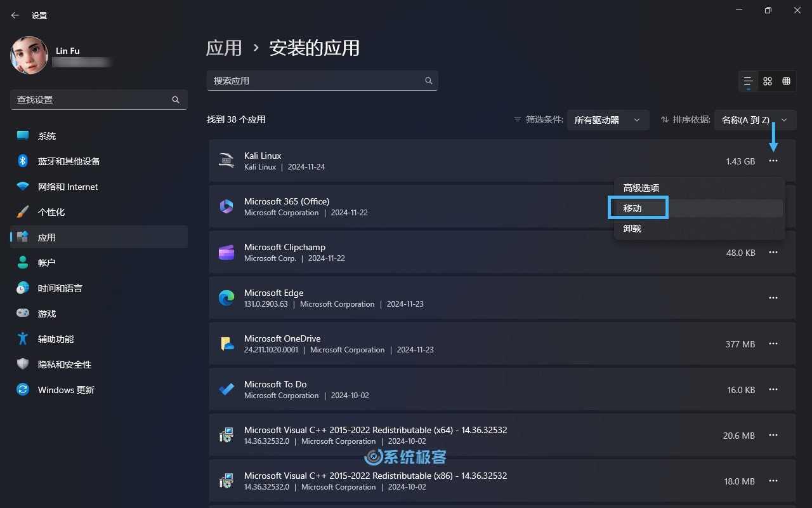Switch to table view layout icon

tap(786, 81)
